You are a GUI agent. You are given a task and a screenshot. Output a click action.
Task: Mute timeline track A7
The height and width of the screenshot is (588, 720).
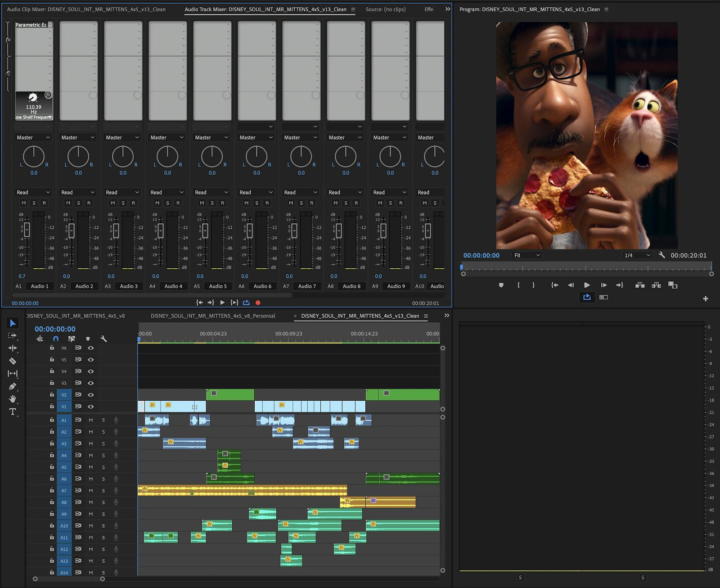(x=91, y=490)
